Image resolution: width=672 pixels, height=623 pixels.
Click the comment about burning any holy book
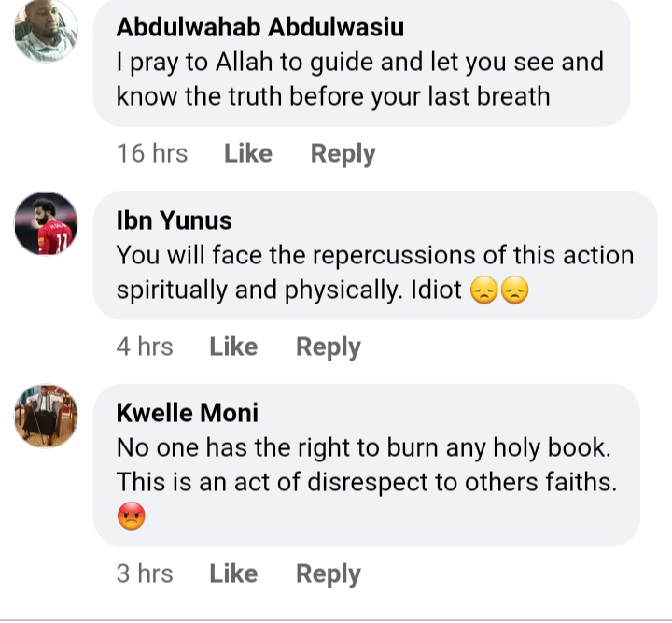364,465
